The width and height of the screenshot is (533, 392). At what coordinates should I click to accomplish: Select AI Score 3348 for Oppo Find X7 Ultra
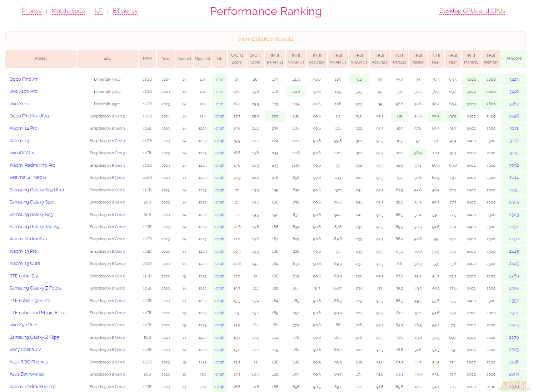(514, 116)
